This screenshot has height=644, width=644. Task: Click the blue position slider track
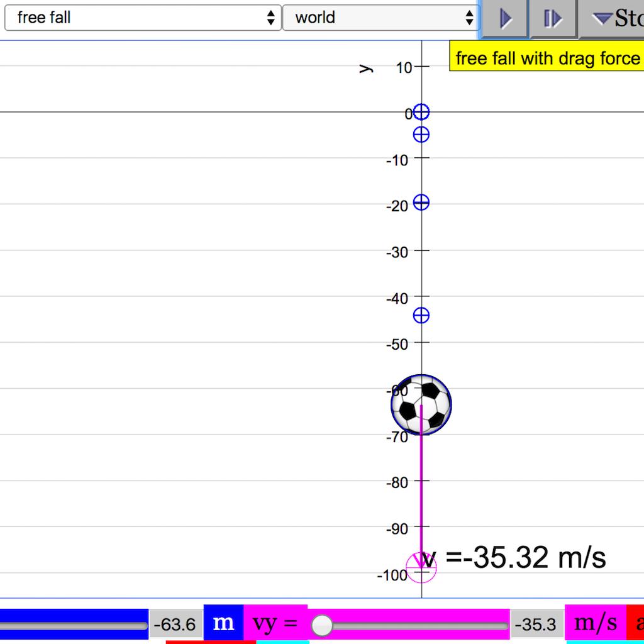pyautogui.click(x=74, y=625)
